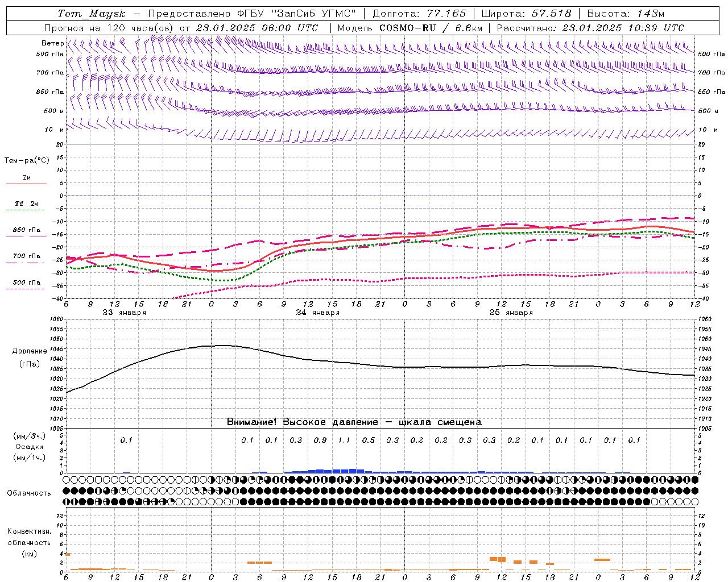The height and width of the screenshot is (582, 728).
Task: Click the station name Tom_Maysk
Action: [x=92, y=14]
